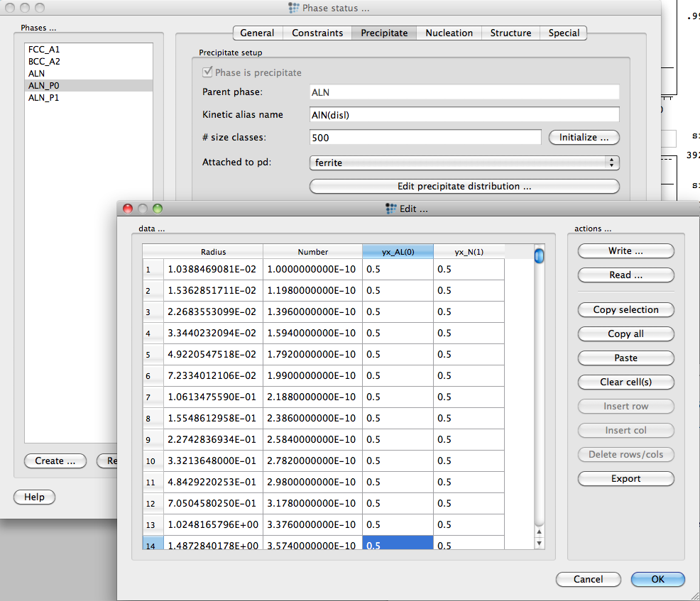Click the Kinetic alias name field
700x601 pixels.
tap(464, 115)
